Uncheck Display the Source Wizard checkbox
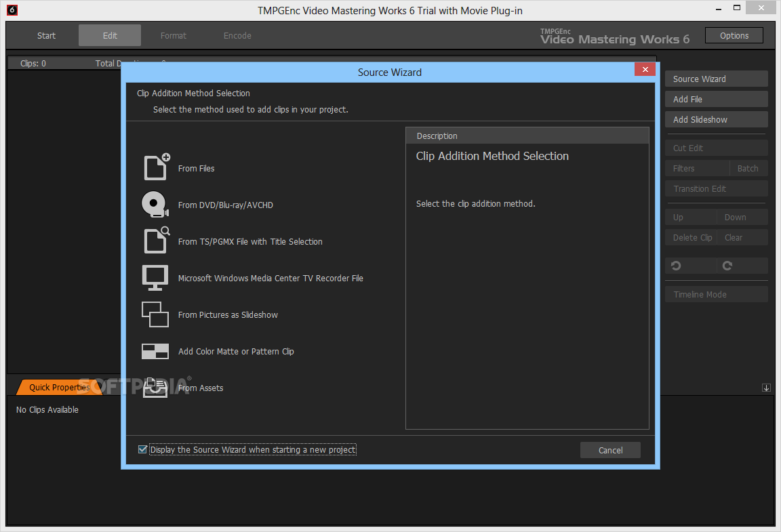This screenshot has width=781, height=532. tap(142, 449)
